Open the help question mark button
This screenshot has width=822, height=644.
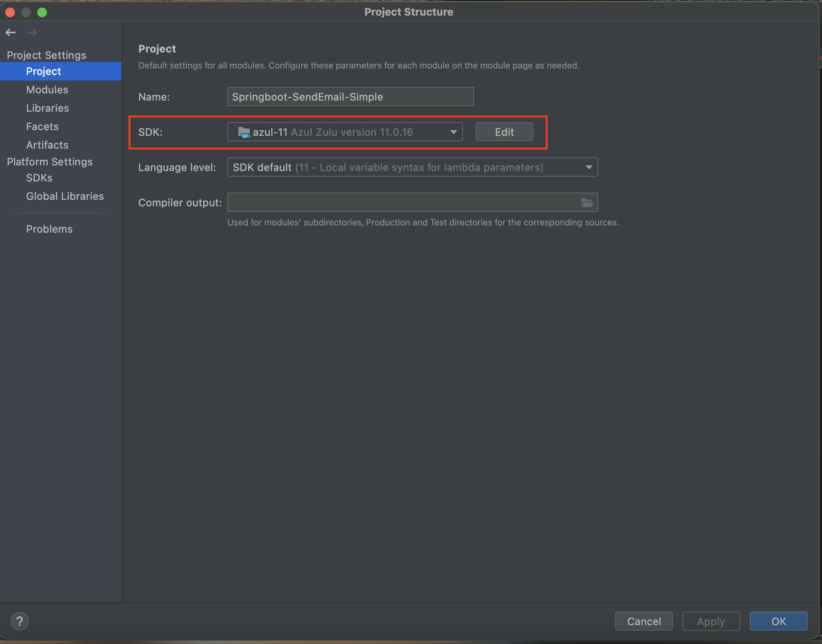pyautogui.click(x=19, y=621)
